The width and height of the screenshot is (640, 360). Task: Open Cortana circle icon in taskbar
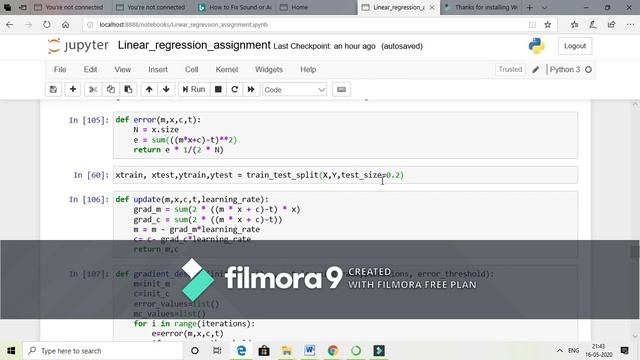pos(195,351)
